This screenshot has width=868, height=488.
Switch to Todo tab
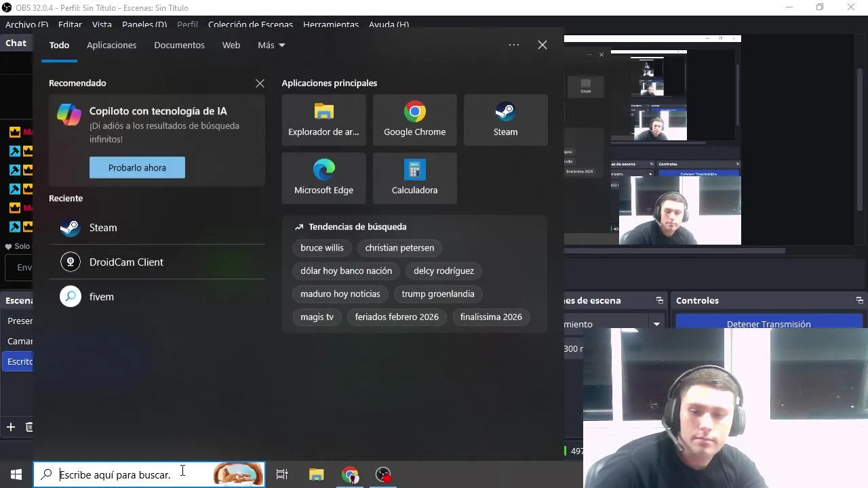[x=59, y=45]
